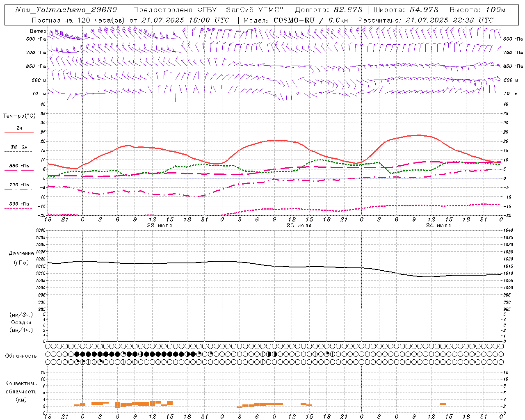Screen dimensions: 525x420
Task: Click the (мм/1ч.) precipitation unit label
Action: click(x=21, y=330)
